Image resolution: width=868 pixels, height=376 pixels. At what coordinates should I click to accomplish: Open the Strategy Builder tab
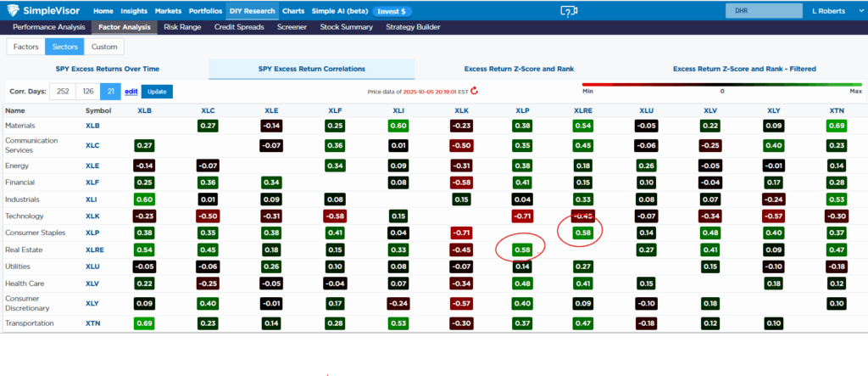(413, 27)
